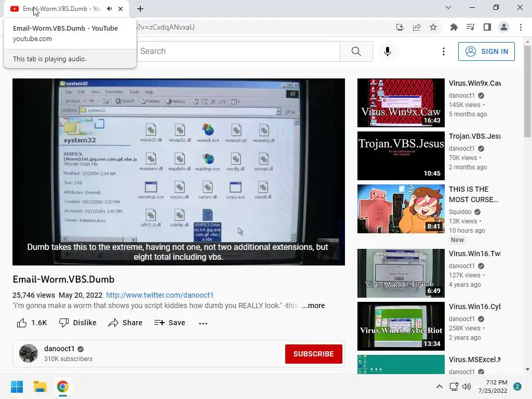Open Virus.Win16.CyberRiot thumbnail
Screen dimensions: 532x399
401,326
